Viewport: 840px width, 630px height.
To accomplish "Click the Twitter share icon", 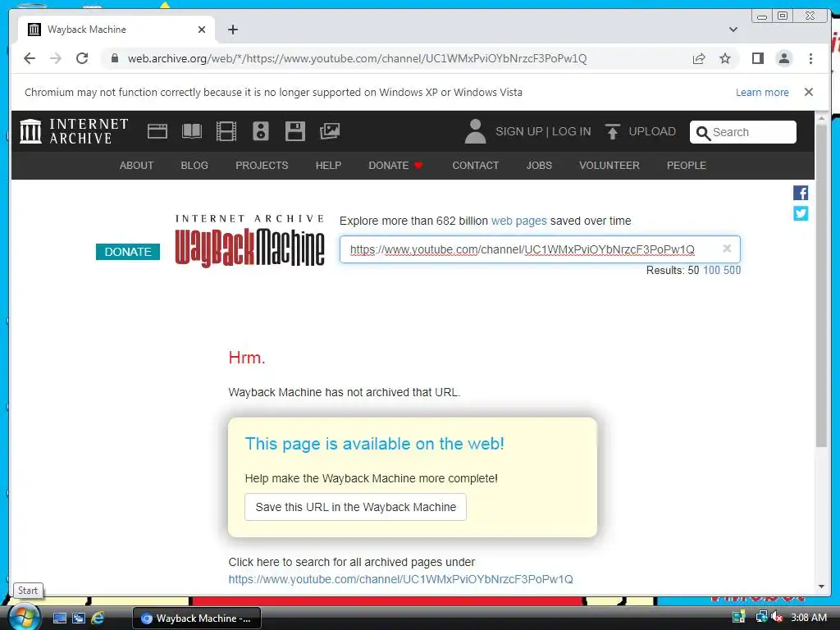I will pos(801,214).
